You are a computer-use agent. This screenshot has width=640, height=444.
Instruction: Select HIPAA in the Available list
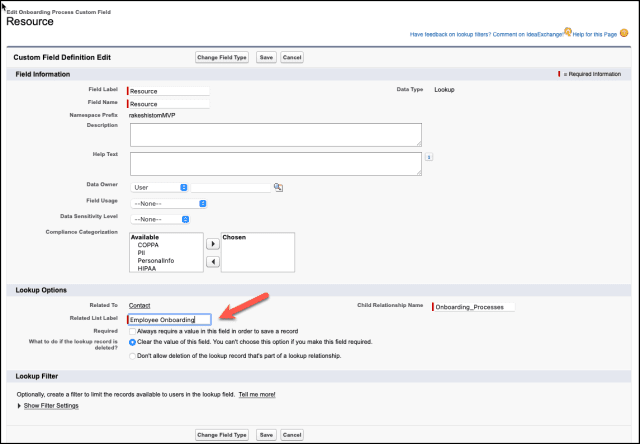click(x=148, y=268)
